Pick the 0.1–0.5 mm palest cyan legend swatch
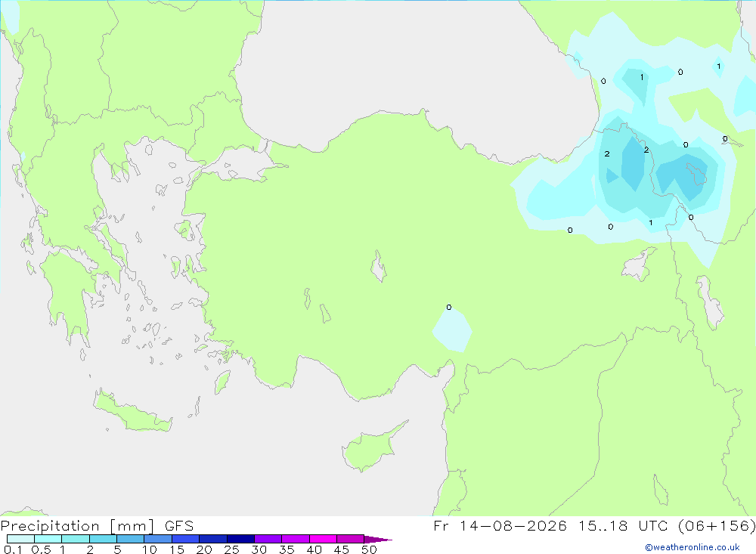The image size is (756, 554). (x=20, y=539)
